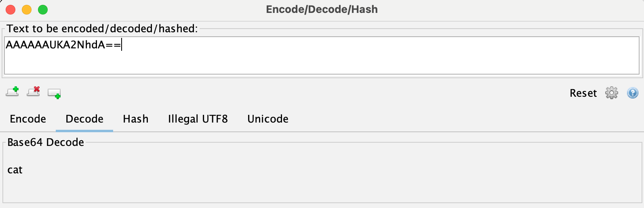The image size is (644, 208).
Task: Click the Add Tab icon with green plus
Action: click(13, 92)
